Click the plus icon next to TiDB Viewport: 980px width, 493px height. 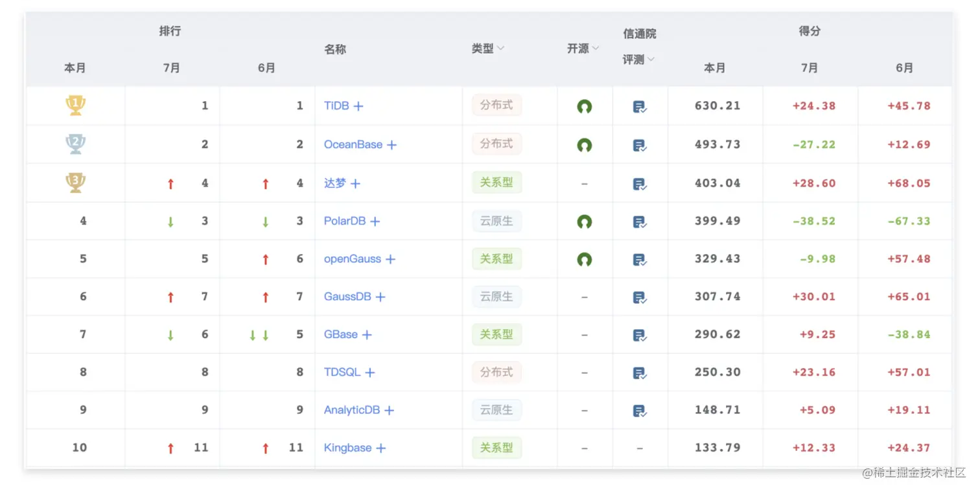358,106
